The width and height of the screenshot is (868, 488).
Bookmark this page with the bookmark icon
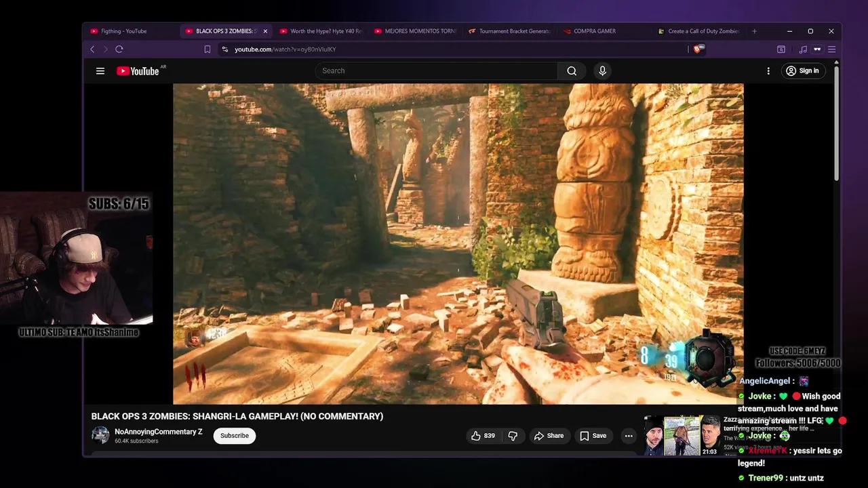(x=208, y=49)
